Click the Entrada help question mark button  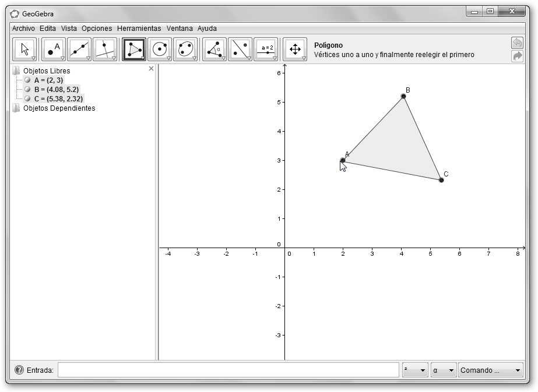19,370
